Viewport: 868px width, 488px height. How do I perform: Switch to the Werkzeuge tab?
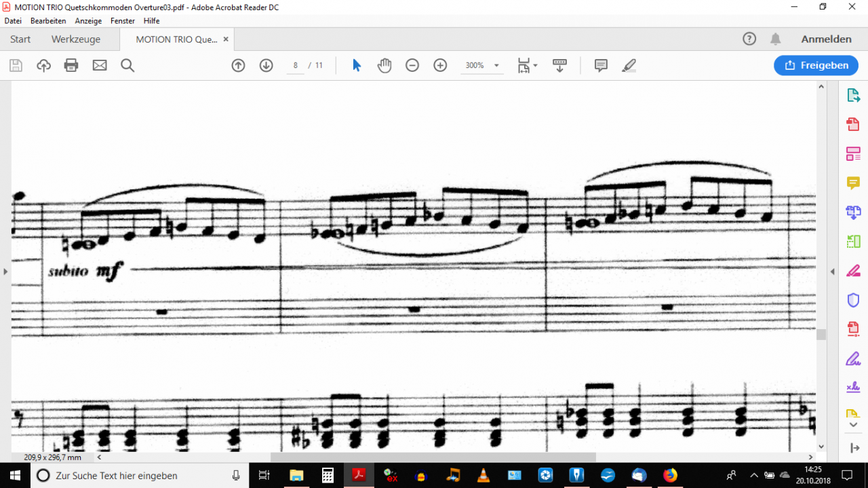(76, 39)
